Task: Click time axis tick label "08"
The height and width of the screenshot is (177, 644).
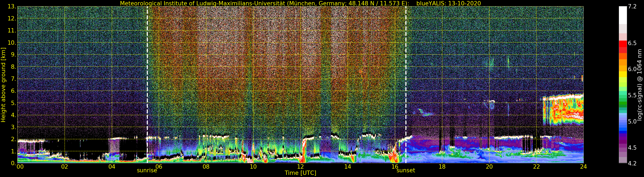Action: [206, 166]
